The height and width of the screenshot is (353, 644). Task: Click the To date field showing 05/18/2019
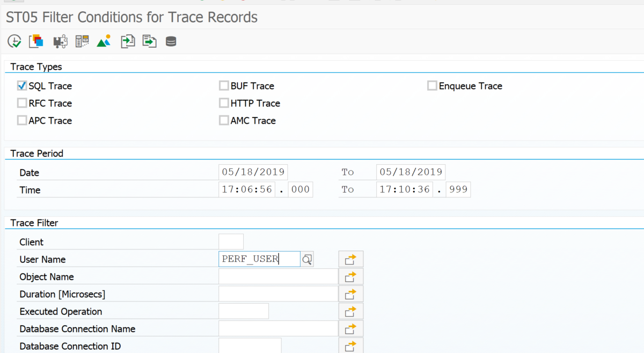click(411, 172)
